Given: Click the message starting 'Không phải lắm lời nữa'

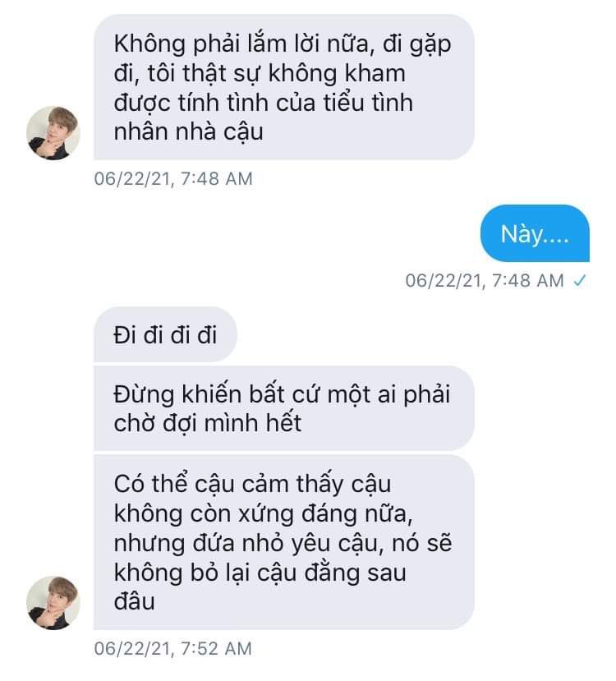Looking at the screenshot, I should pyautogui.click(x=284, y=87).
